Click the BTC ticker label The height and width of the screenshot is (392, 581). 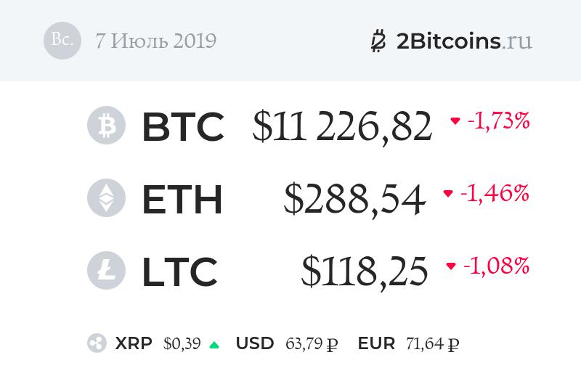click(182, 127)
